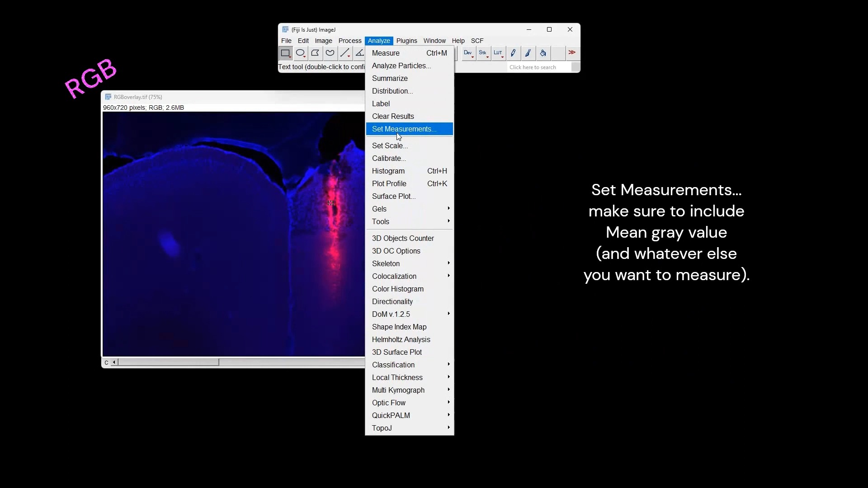The width and height of the screenshot is (868, 488).
Task: Select the Pencil tool
Action: pyautogui.click(x=513, y=53)
